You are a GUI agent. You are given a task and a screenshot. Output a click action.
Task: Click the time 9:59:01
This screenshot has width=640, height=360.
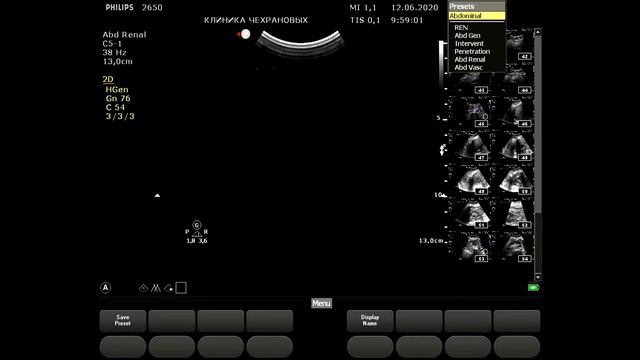pos(407,20)
